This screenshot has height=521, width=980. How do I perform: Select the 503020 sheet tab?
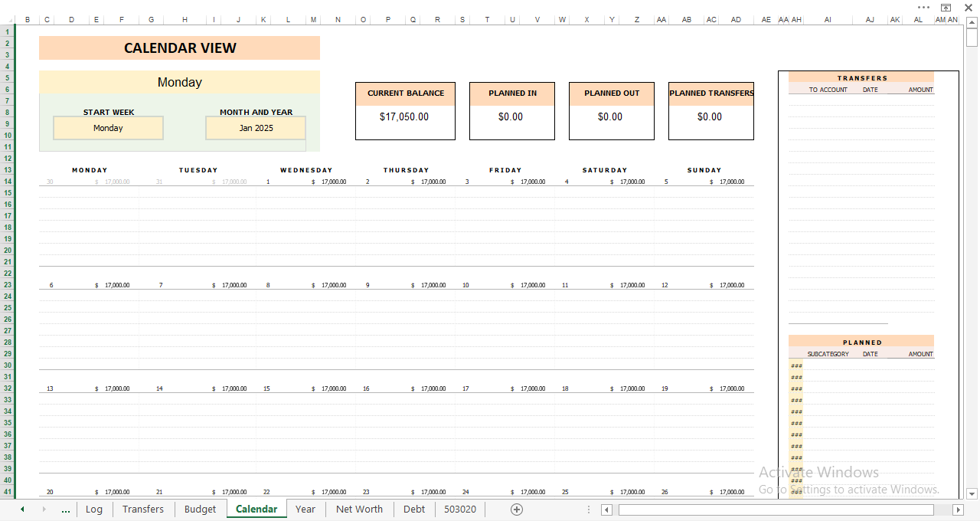[459, 509]
